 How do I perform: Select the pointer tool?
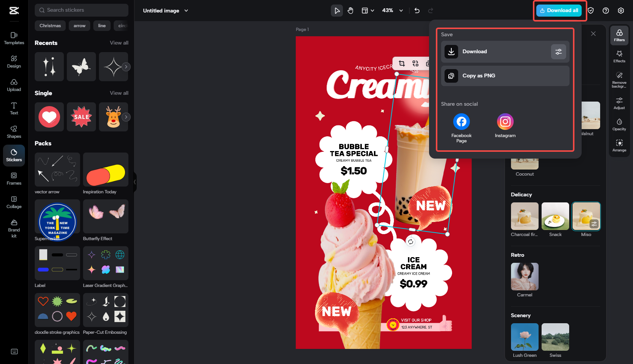pos(337,11)
